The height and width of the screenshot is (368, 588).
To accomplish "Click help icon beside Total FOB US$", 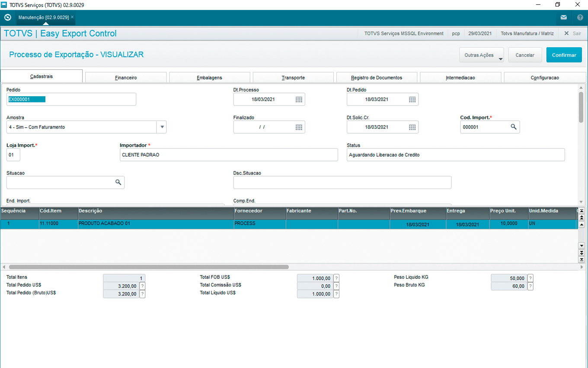I will pyautogui.click(x=336, y=278).
